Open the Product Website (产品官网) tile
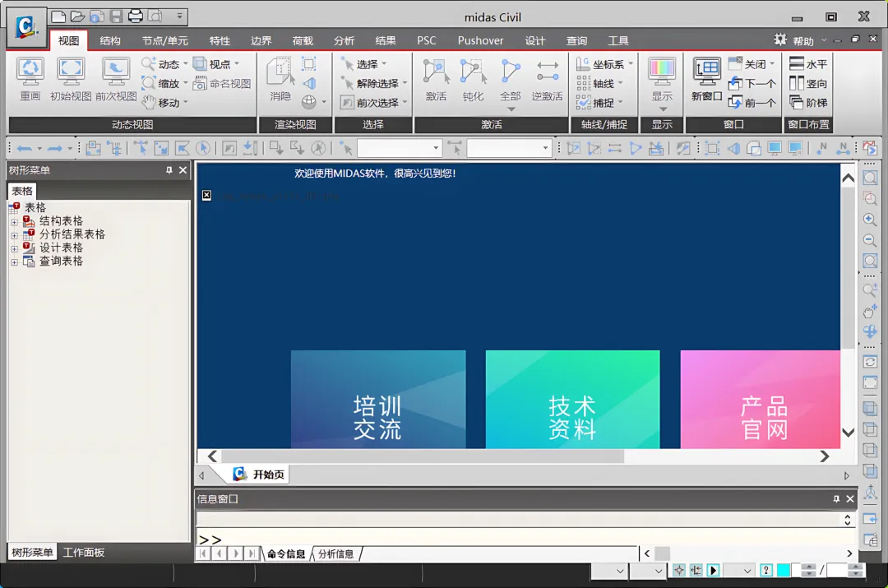The image size is (888, 588). click(x=760, y=400)
